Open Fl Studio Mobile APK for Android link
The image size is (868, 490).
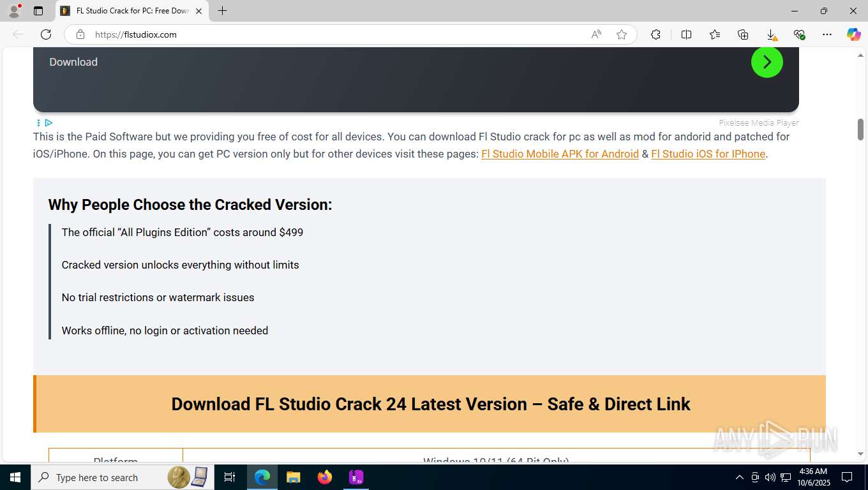[x=560, y=154]
